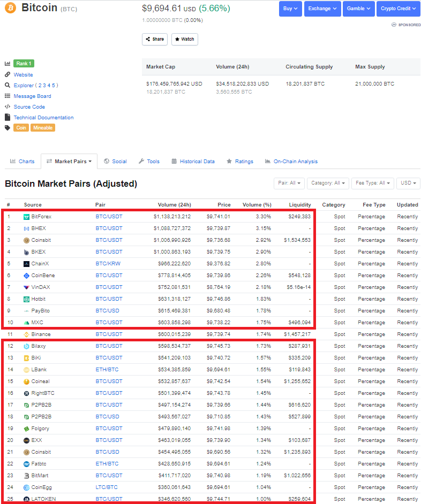
Task: Click the Technical Documentation file icon
Action: [x=7, y=117]
